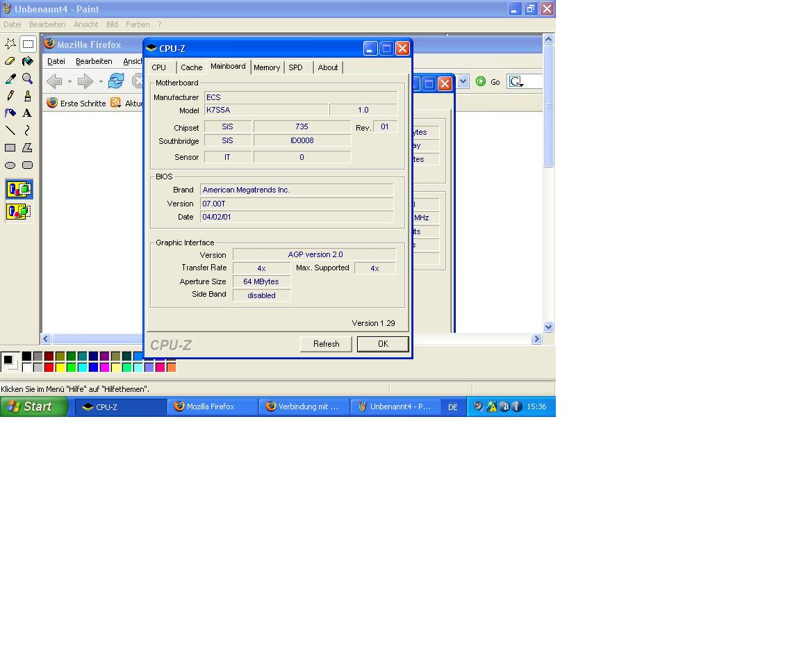This screenshot has height=672, width=808.
Task: Open Paint's Bild menu
Action: [112, 24]
